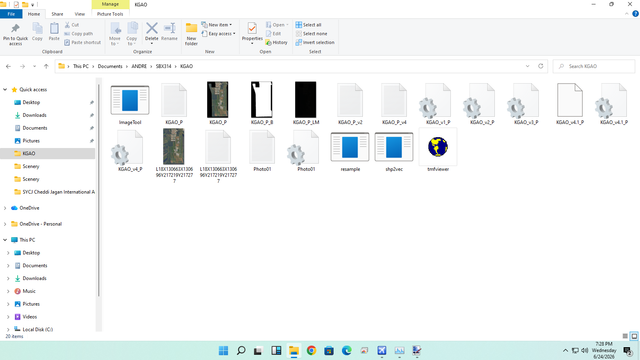The width and height of the screenshot is (640, 360).
Task: Open file Properties
Action: click(x=252, y=33)
